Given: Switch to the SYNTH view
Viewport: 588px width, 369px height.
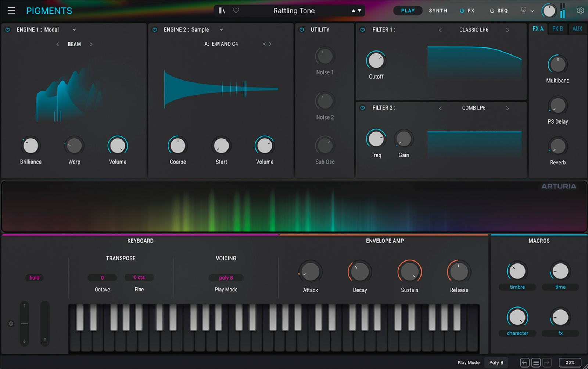Looking at the screenshot, I should (438, 11).
